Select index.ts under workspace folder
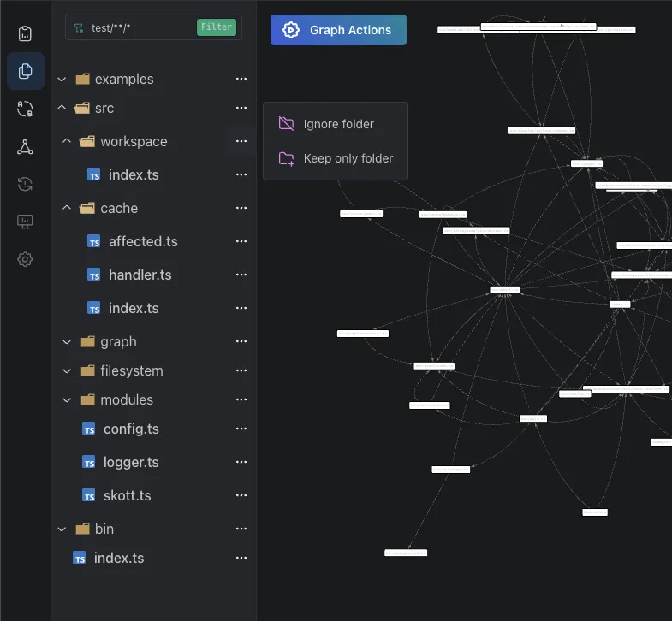The height and width of the screenshot is (621, 672). coord(134,174)
